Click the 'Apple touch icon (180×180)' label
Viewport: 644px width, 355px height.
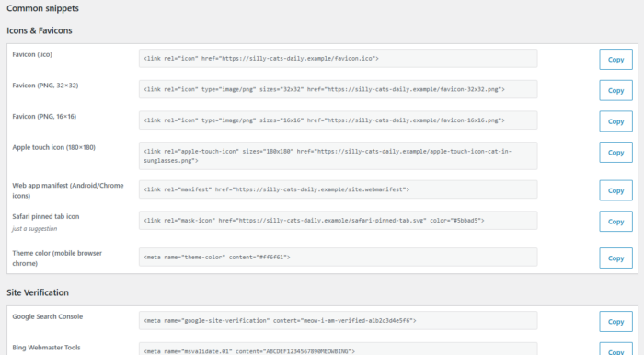point(53,147)
